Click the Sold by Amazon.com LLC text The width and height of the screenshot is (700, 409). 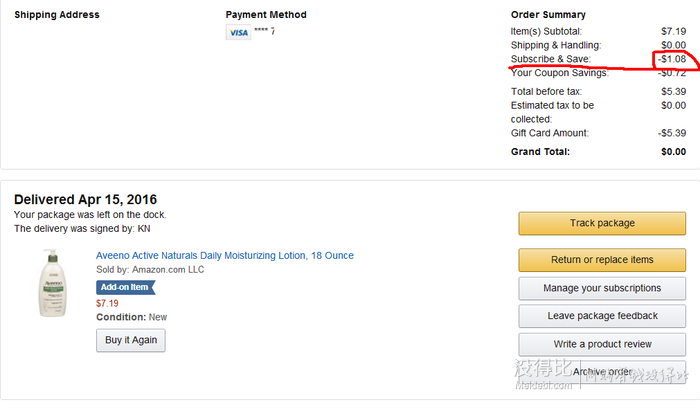(150, 270)
